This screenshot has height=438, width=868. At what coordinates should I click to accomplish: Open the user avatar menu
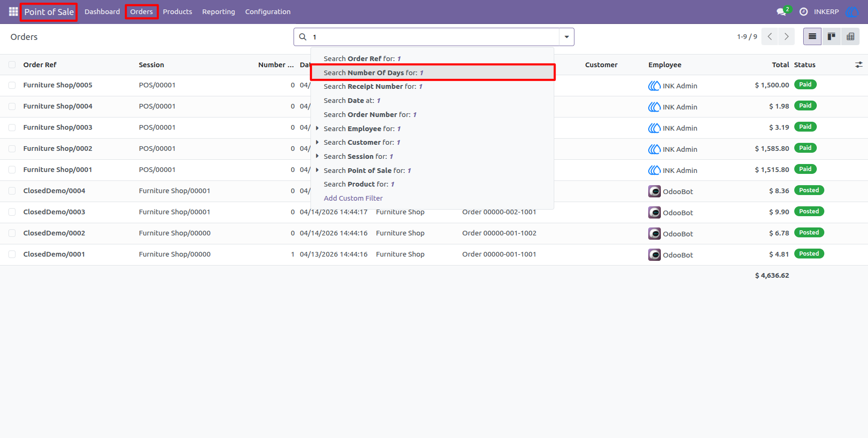pos(851,12)
